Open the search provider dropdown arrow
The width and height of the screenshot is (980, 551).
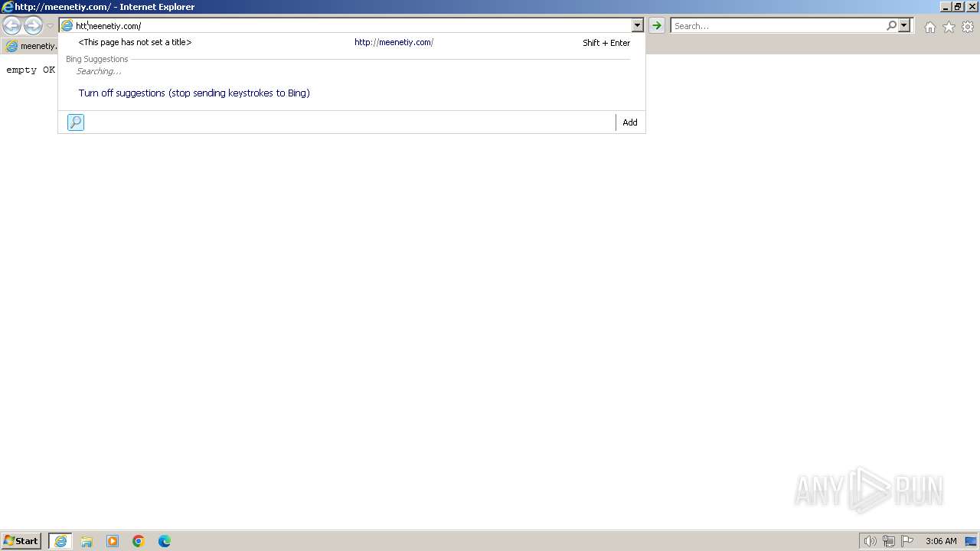(904, 26)
